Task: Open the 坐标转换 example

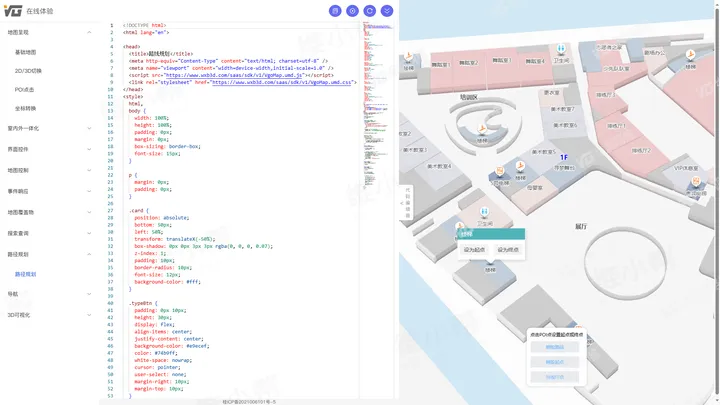Action: 25,108
